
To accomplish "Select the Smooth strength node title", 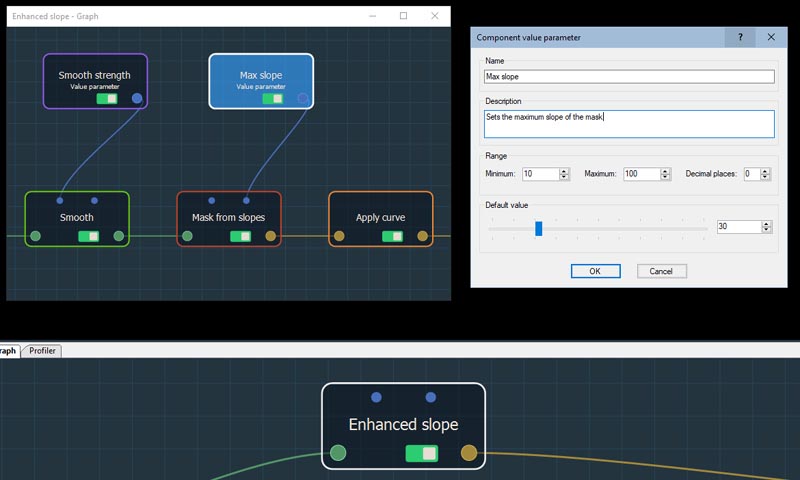I will [94, 75].
